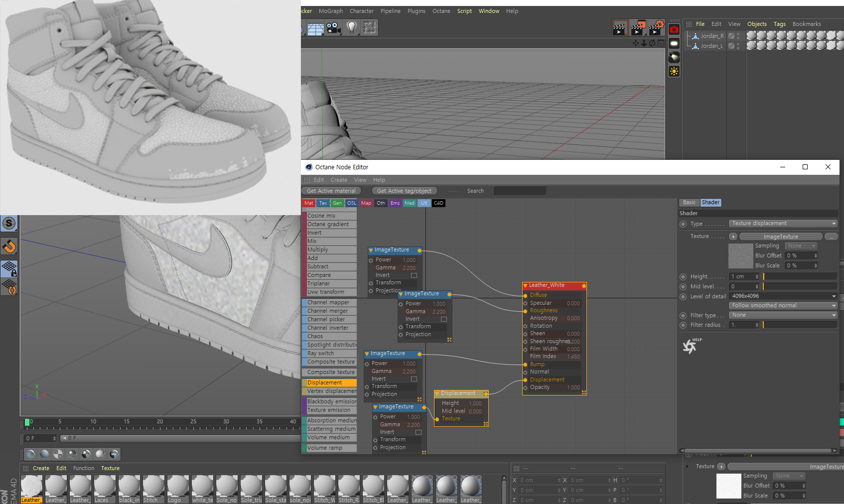Click the Octane area light icon

coord(674,44)
